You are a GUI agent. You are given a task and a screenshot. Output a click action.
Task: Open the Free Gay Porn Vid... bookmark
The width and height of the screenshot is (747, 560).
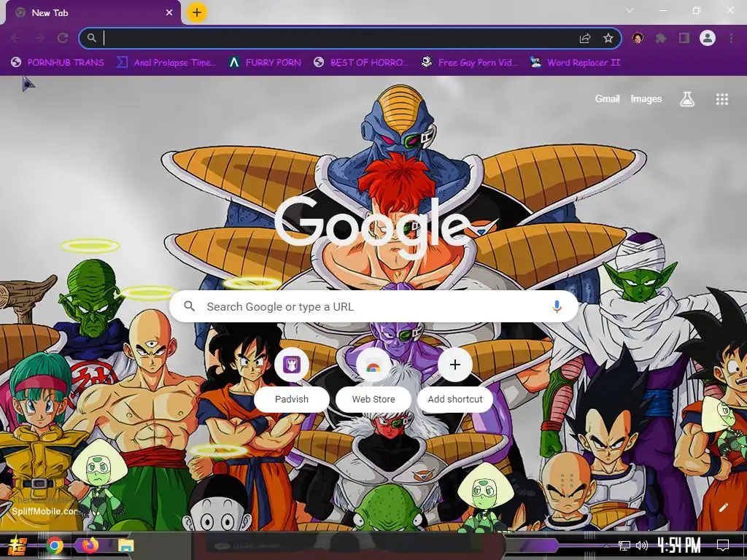click(469, 63)
